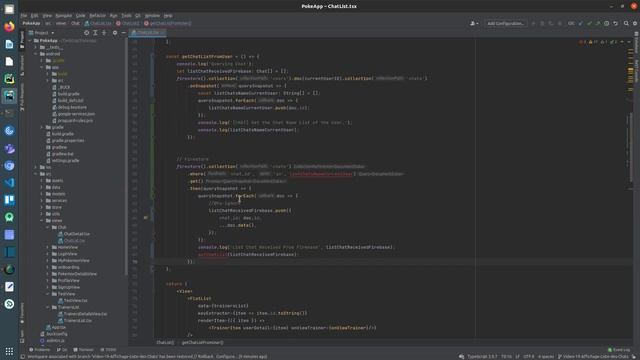Open the Tools menu
This screenshot has width=640, height=360.
(x=127, y=16)
